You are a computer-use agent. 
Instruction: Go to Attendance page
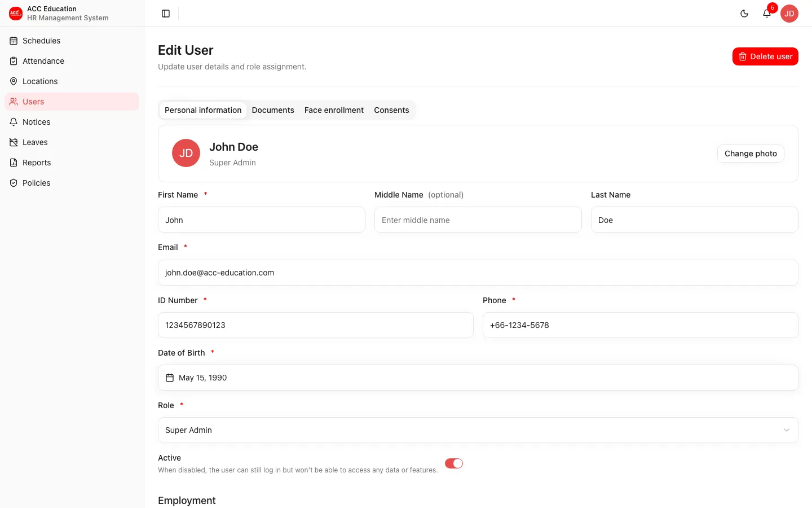tap(72, 61)
